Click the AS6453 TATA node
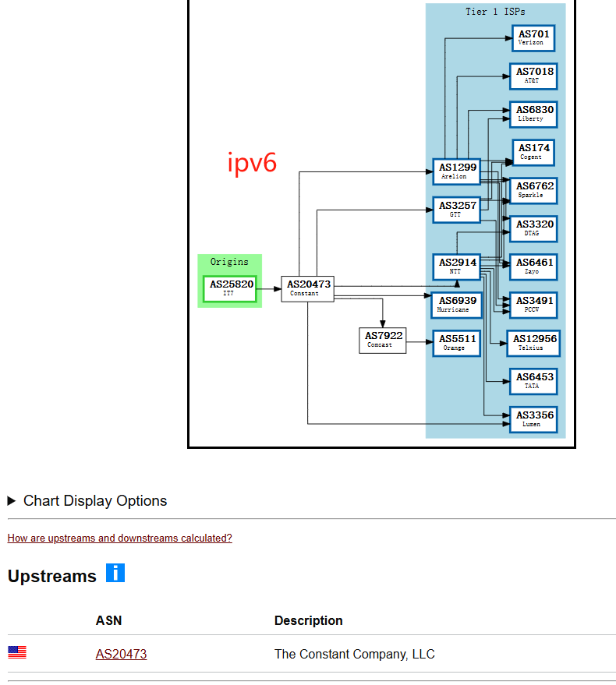Viewport: 616px width, 685px height. click(x=534, y=381)
